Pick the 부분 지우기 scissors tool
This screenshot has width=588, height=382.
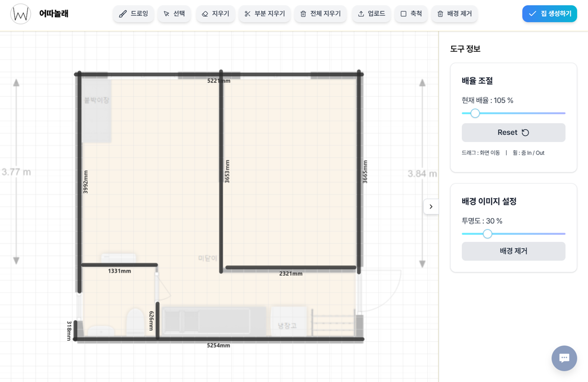(x=265, y=14)
